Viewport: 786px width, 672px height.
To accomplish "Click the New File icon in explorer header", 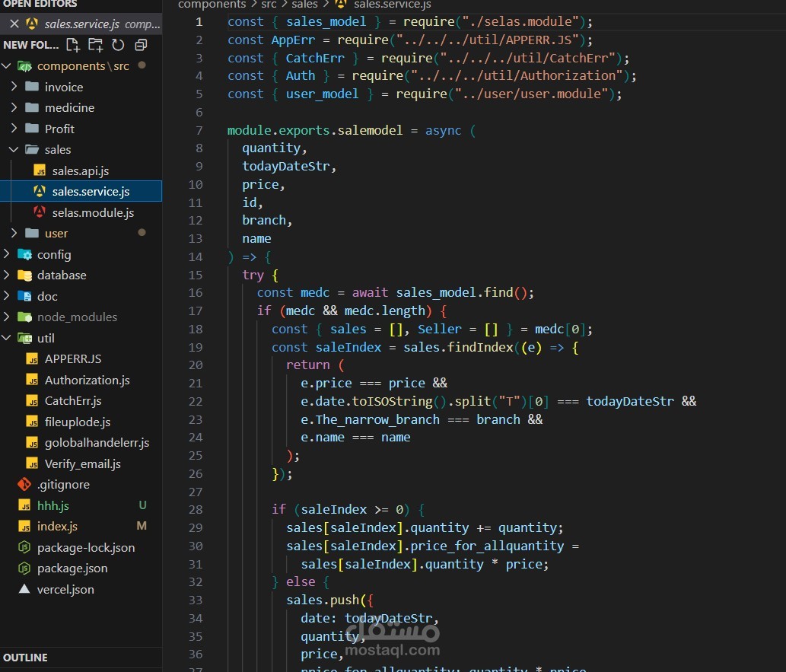I will pos(73,45).
